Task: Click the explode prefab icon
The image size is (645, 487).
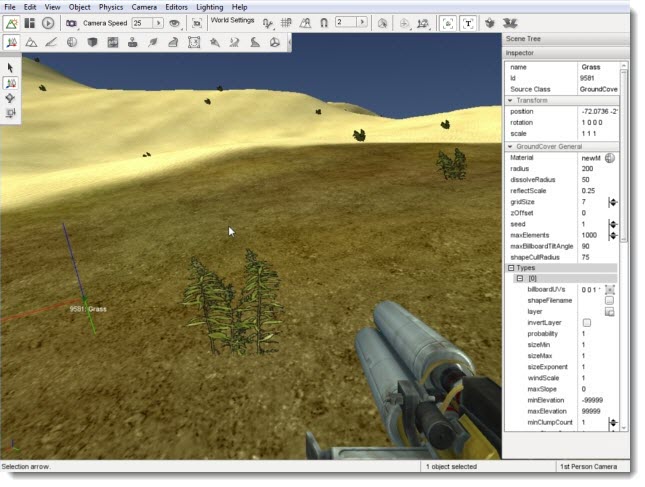Action: click(x=510, y=23)
